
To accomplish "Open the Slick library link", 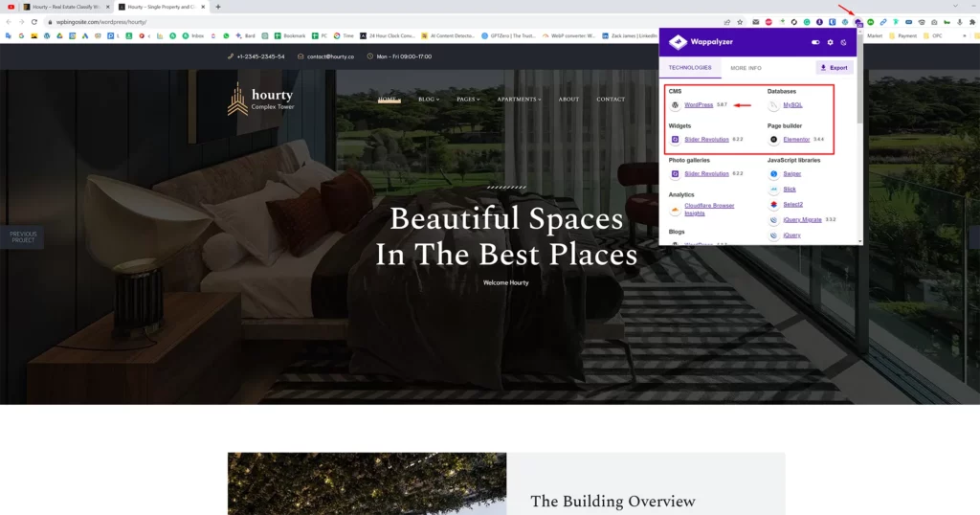I will pos(790,189).
